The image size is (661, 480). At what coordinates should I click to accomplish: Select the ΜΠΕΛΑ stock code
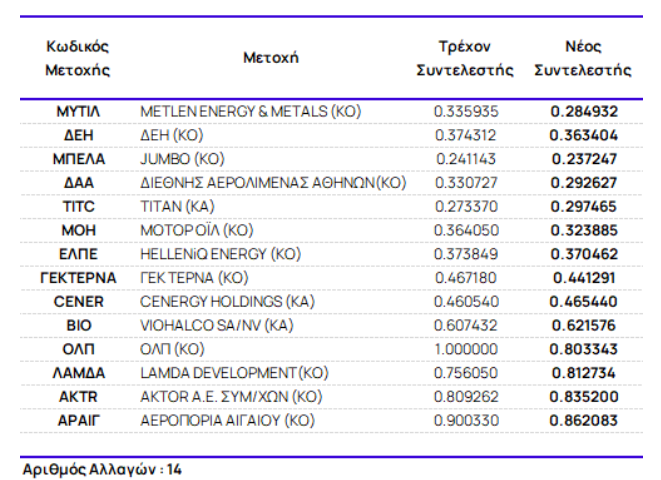pyautogui.click(x=78, y=158)
